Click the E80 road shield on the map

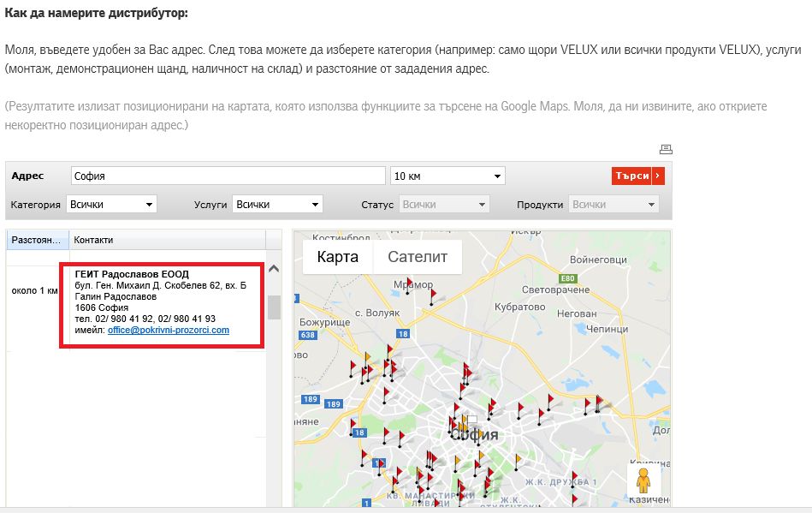(x=567, y=278)
